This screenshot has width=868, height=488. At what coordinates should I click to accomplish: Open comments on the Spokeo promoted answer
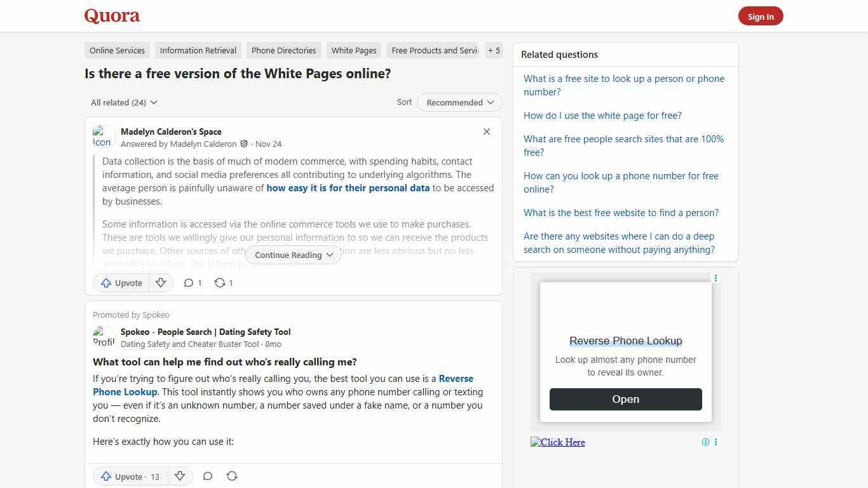click(208, 476)
